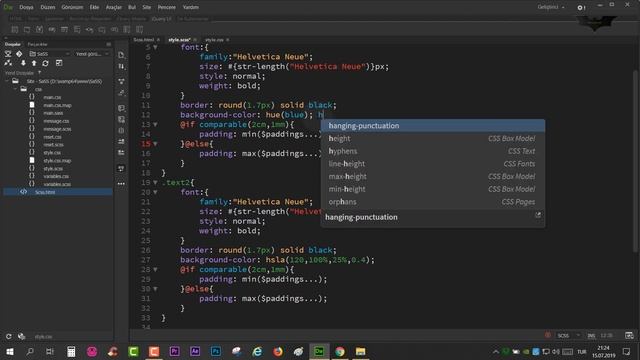
Task: Click the Files panel options menu icon
Action: coord(109,44)
